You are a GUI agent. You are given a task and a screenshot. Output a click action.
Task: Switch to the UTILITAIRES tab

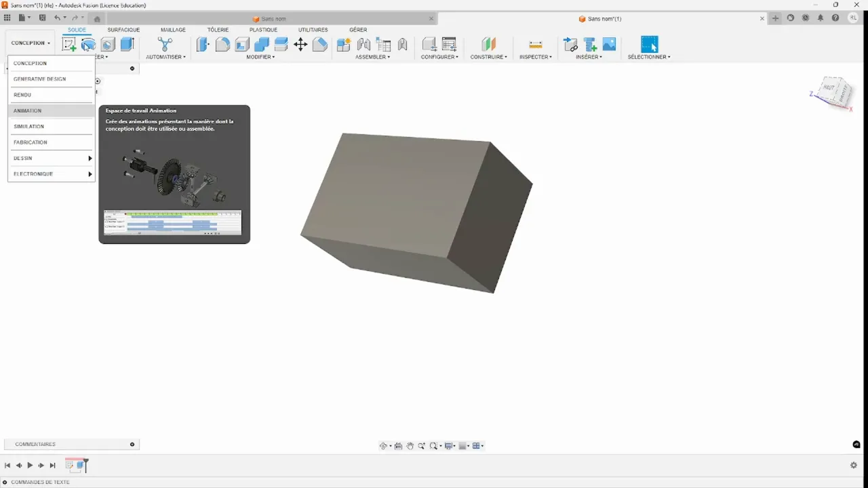[313, 30]
